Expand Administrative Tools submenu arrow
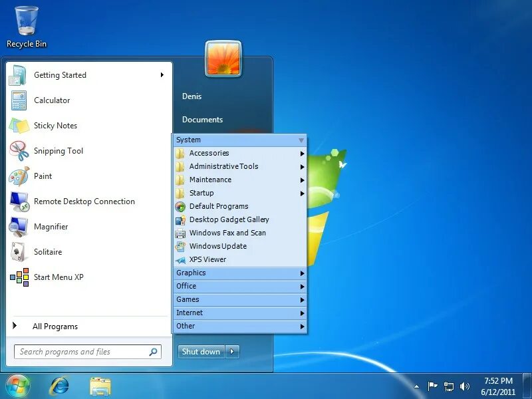 pyautogui.click(x=302, y=167)
